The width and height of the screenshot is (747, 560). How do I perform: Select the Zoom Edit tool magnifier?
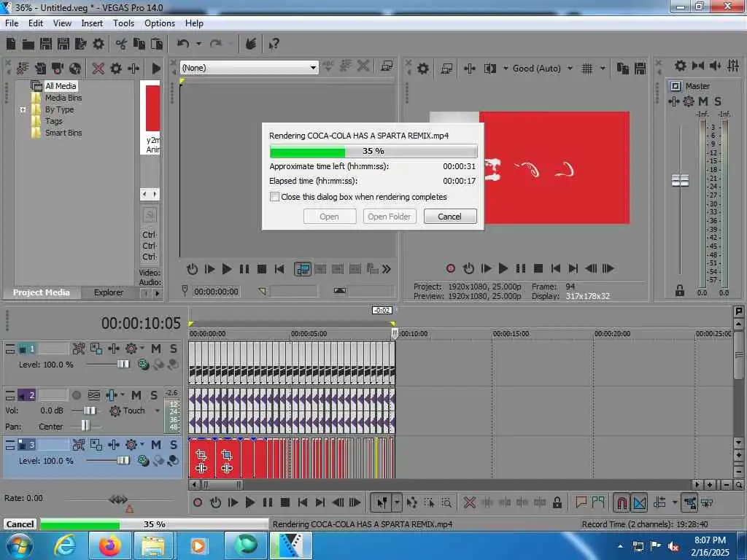click(446, 502)
